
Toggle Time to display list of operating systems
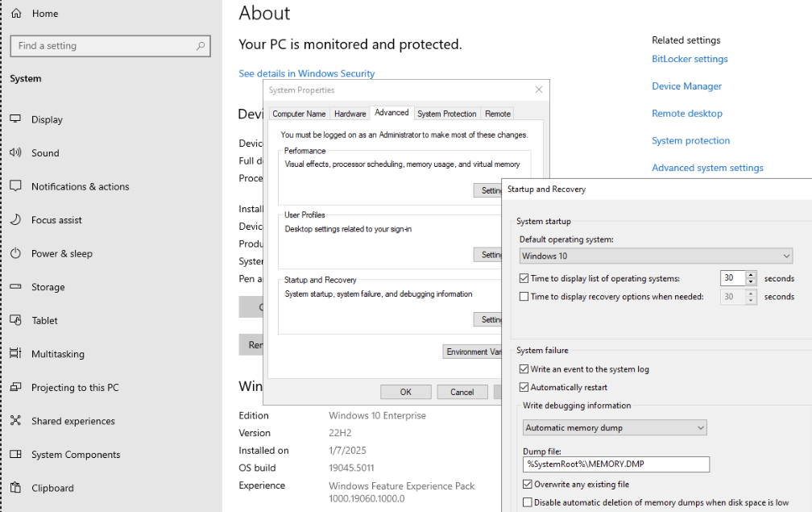coord(524,278)
